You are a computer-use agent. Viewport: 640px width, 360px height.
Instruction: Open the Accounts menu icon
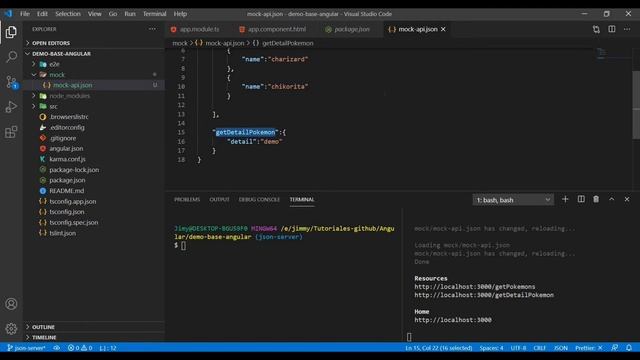tap(11, 304)
